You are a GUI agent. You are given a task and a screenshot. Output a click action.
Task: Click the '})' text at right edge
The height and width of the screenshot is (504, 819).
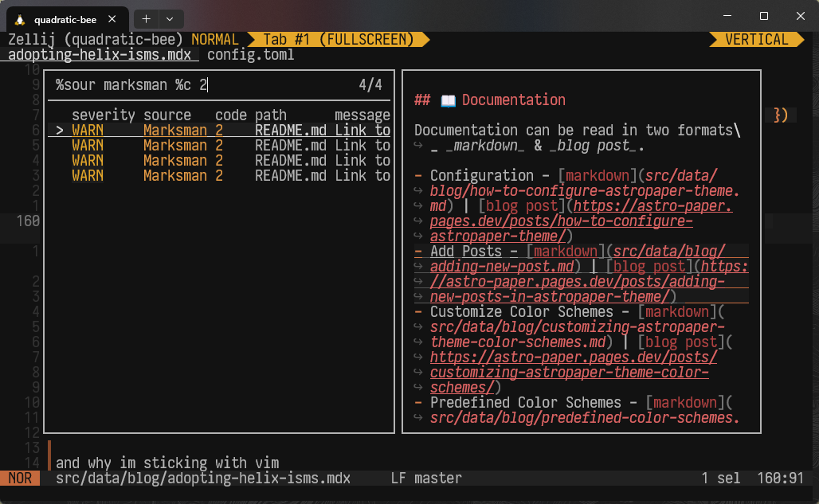[780, 115]
